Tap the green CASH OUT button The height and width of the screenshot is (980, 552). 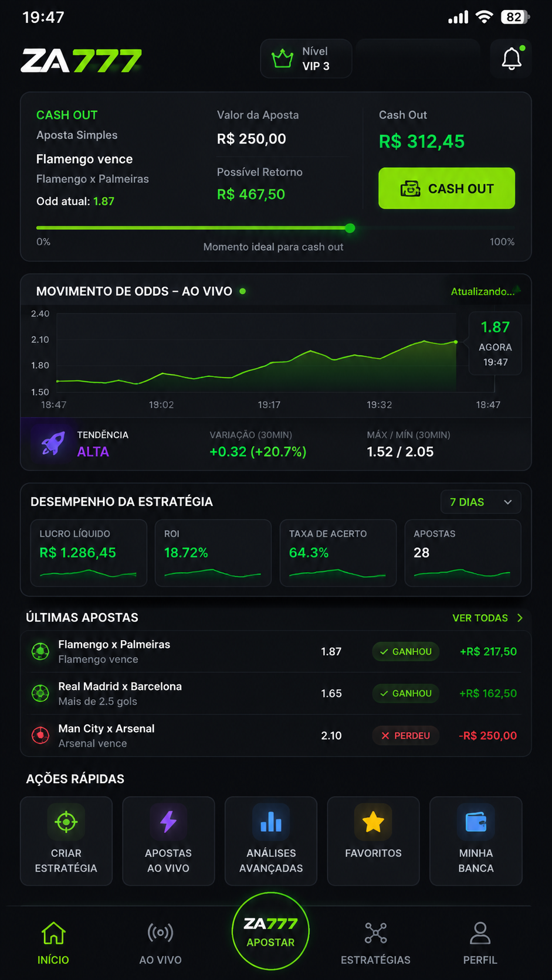coord(446,188)
